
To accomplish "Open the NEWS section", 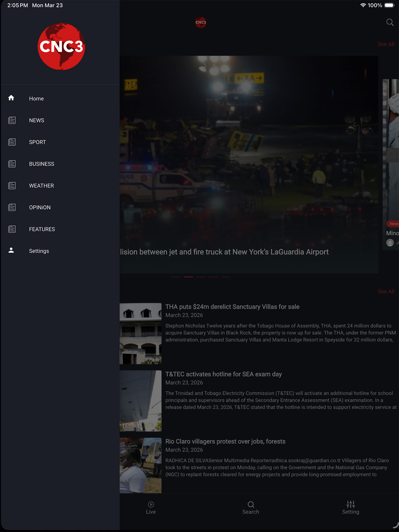I will tap(60, 120).
